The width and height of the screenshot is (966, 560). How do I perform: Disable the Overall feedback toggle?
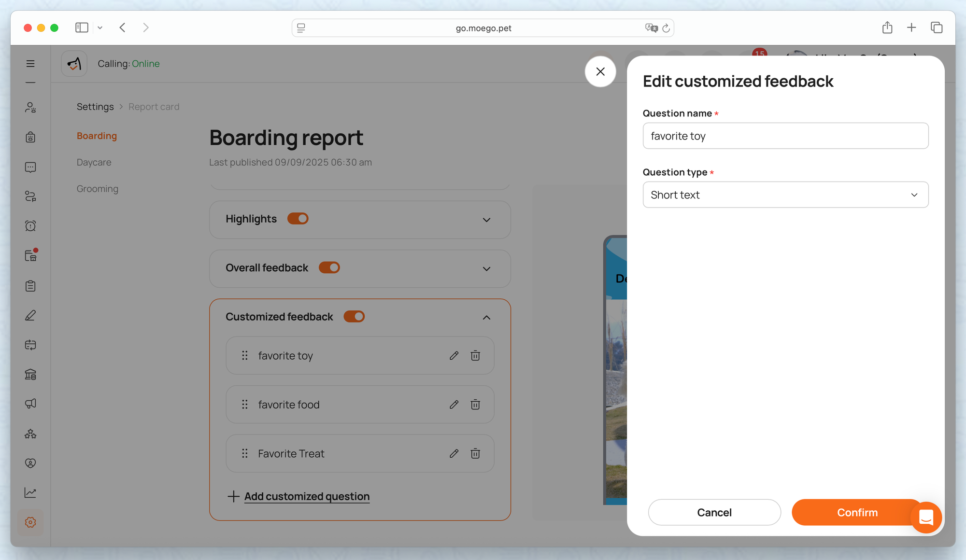[329, 267]
